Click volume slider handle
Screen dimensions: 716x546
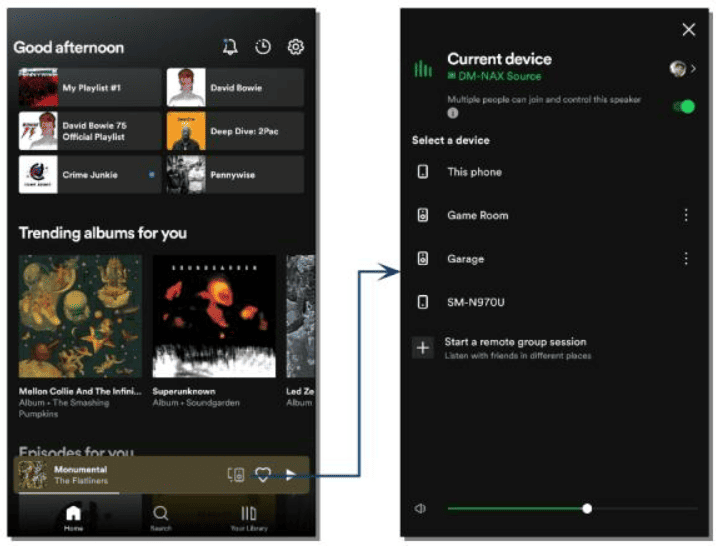pyautogui.click(x=587, y=508)
